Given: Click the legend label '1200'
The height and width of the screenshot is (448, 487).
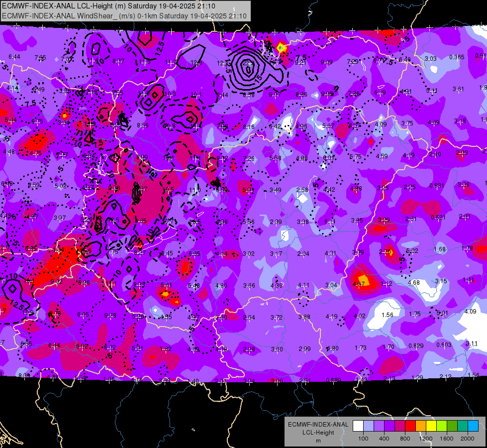Looking at the screenshot, I should [425, 439].
